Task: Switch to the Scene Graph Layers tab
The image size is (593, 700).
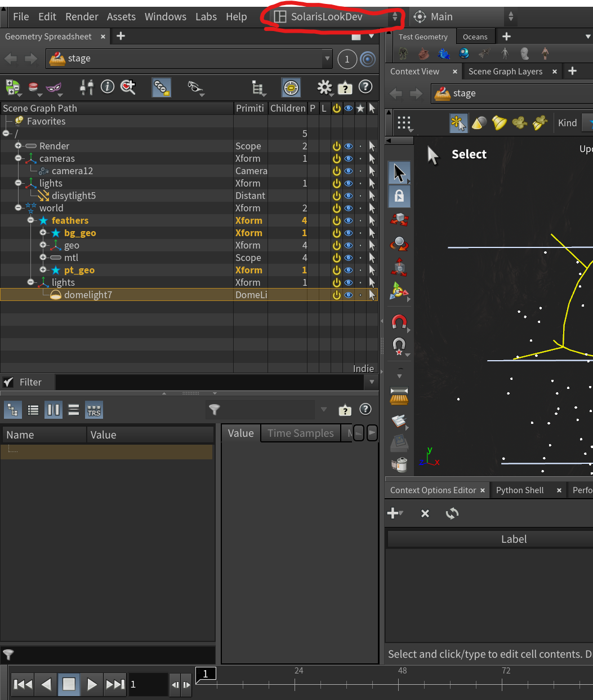Action: pyautogui.click(x=505, y=72)
